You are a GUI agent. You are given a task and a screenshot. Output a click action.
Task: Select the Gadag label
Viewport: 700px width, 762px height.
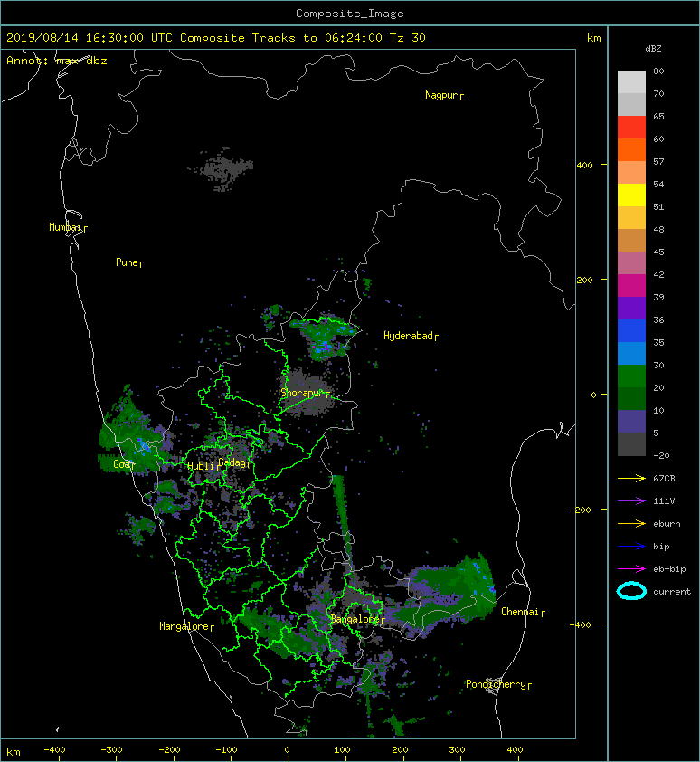(x=232, y=462)
